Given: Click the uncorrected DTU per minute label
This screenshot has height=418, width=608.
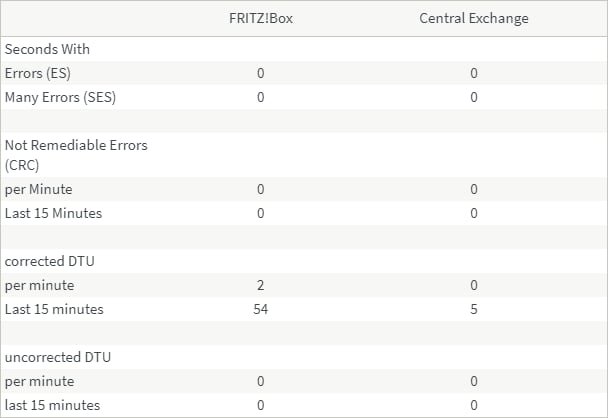Looking at the screenshot, I should click(39, 381).
